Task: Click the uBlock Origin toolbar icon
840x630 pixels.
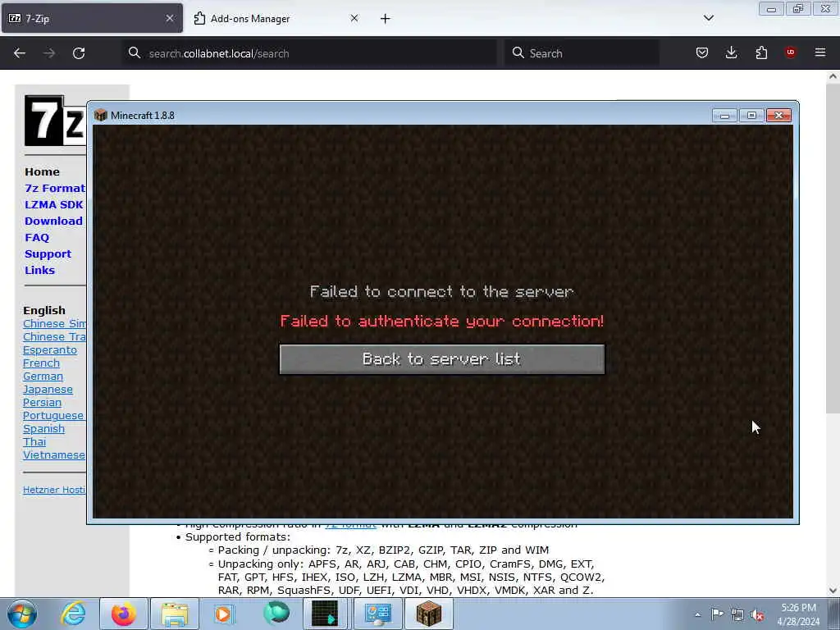Action: click(x=790, y=52)
